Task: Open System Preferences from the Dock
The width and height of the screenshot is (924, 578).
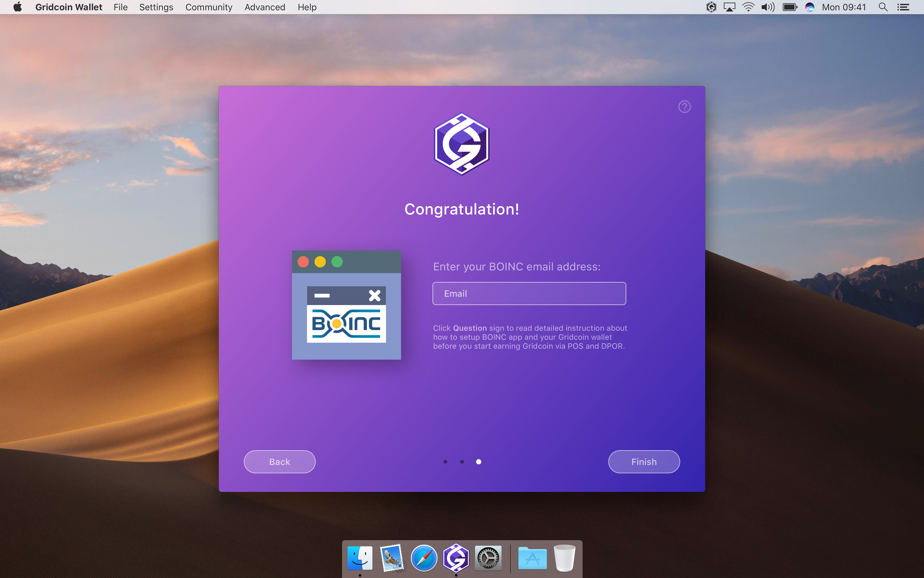Action: 488,558
